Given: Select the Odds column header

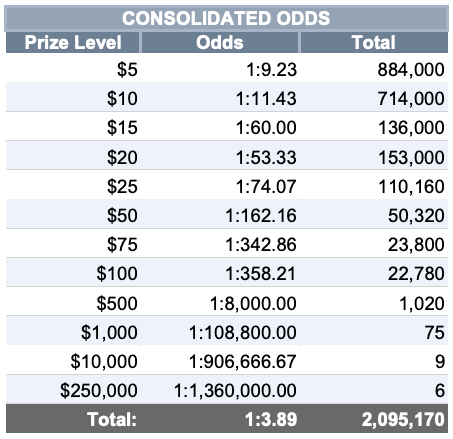Looking at the screenshot, I should pyautogui.click(x=220, y=42).
